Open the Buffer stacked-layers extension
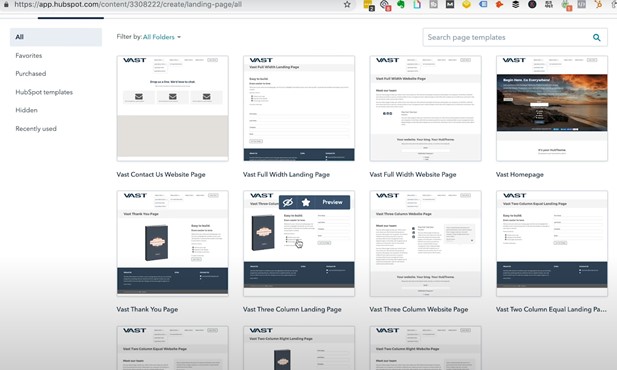The width and height of the screenshot is (617, 370). point(515,5)
